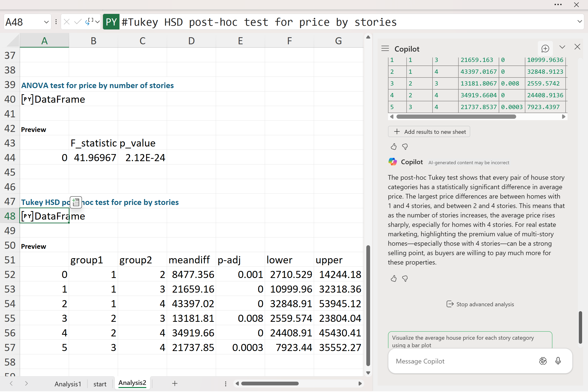Click thumbs up below results table

[x=393, y=147]
